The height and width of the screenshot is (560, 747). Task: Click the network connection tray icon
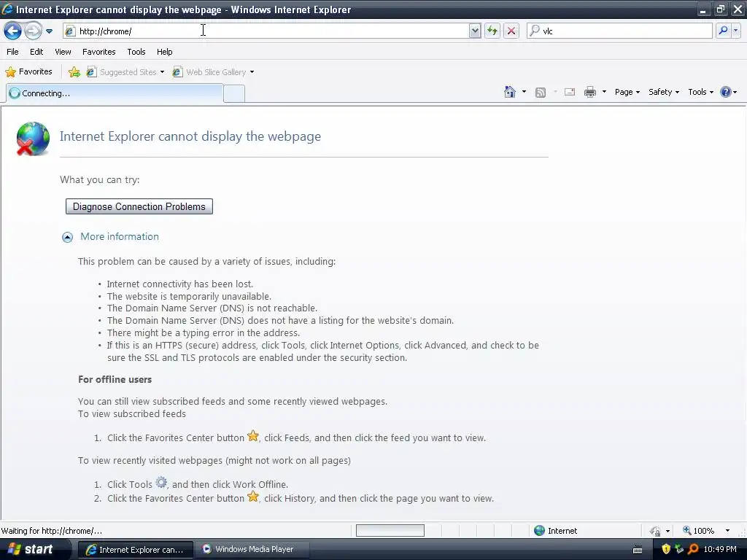[679, 550]
